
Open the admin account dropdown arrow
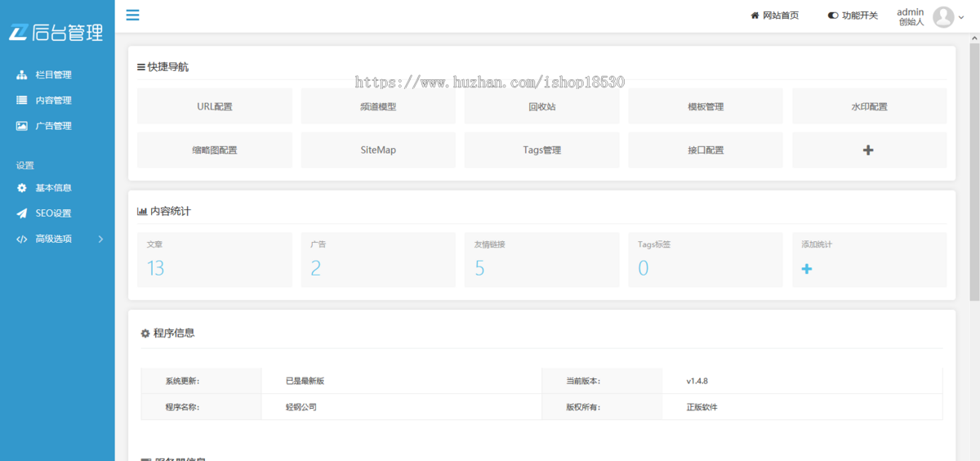coord(961,17)
